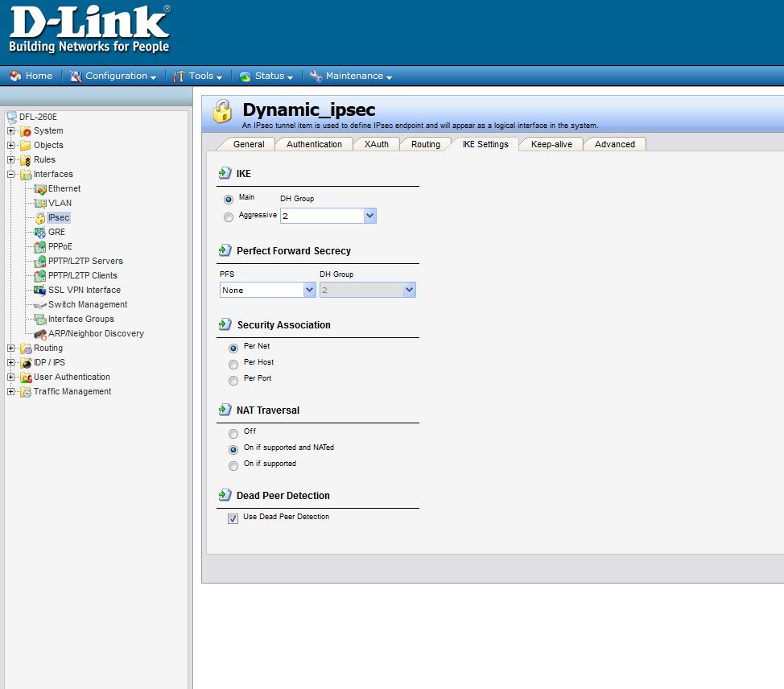
Task: Switch to the Authentication tab
Action: tap(314, 144)
